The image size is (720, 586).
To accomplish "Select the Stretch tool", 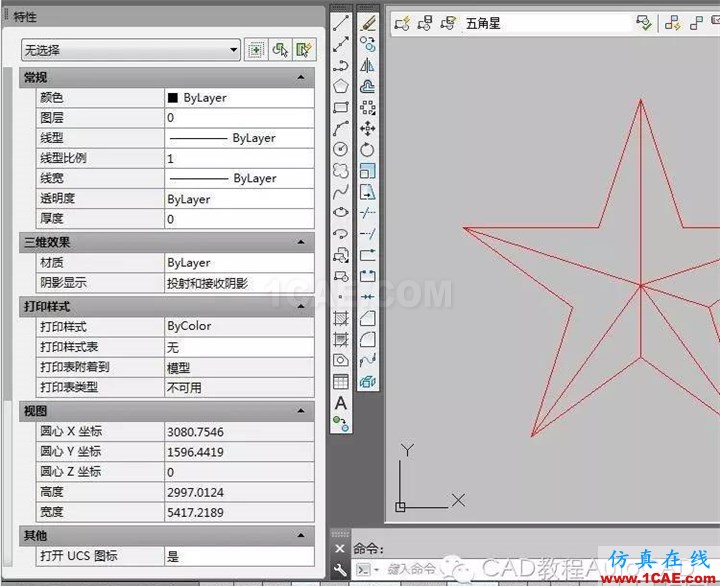I will pos(368,192).
